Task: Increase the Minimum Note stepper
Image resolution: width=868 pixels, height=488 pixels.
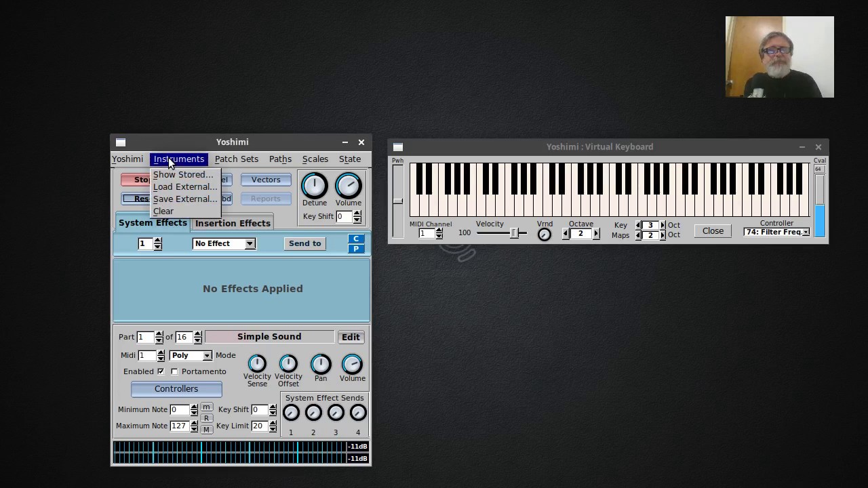Action: point(194,407)
